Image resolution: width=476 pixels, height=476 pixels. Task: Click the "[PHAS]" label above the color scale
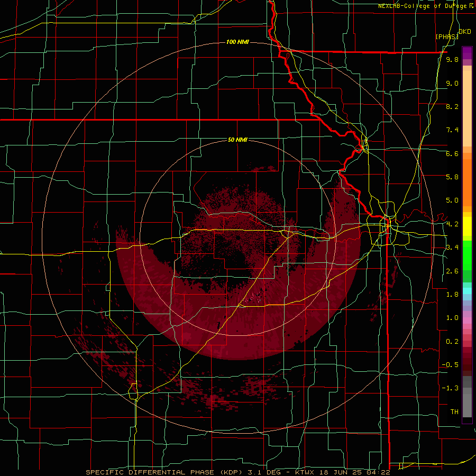(x=447, y=36)
